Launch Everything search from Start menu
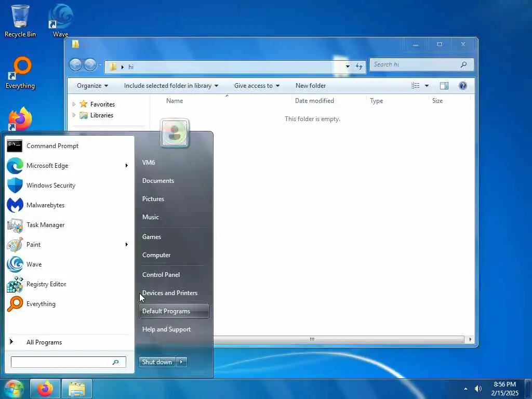The image size is (532, 399). (69, 303)
